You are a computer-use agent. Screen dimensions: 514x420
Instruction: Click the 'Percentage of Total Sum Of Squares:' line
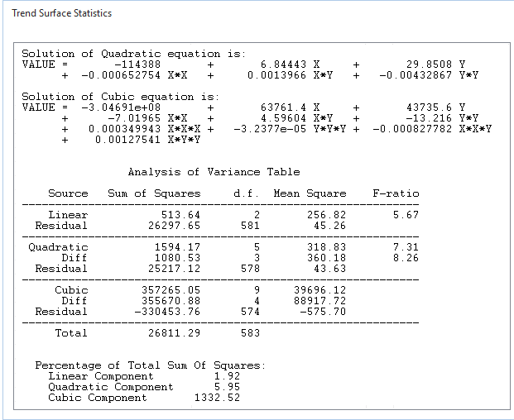click(151, 365)
